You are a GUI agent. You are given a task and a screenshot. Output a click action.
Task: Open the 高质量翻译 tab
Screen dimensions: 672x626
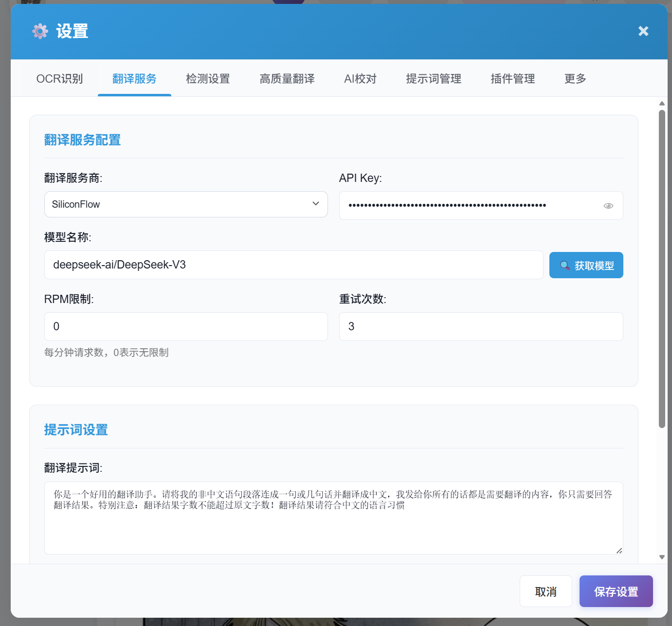click(287, 78)
